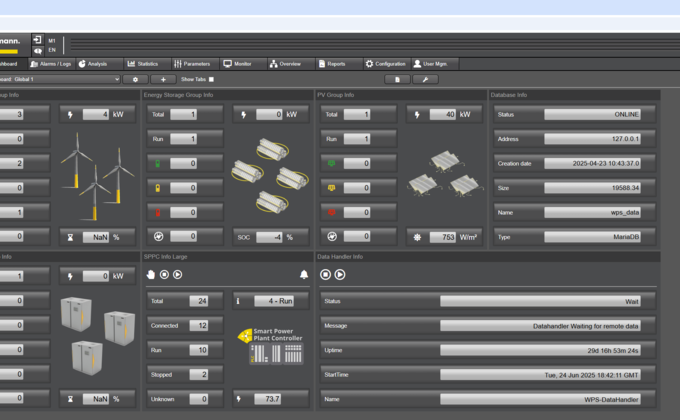Open the Statistics tab
This screenshot has height=420, width=680.
click(142, 63)
